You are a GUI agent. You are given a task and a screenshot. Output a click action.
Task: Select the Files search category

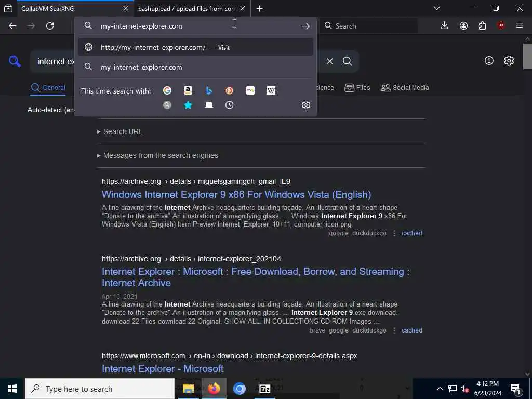357,87
